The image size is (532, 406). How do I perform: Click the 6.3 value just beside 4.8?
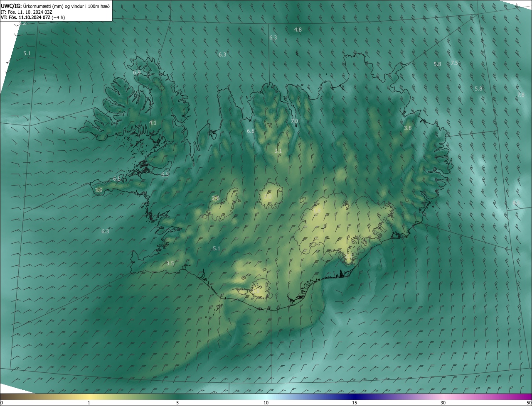(x=273, y=37)
